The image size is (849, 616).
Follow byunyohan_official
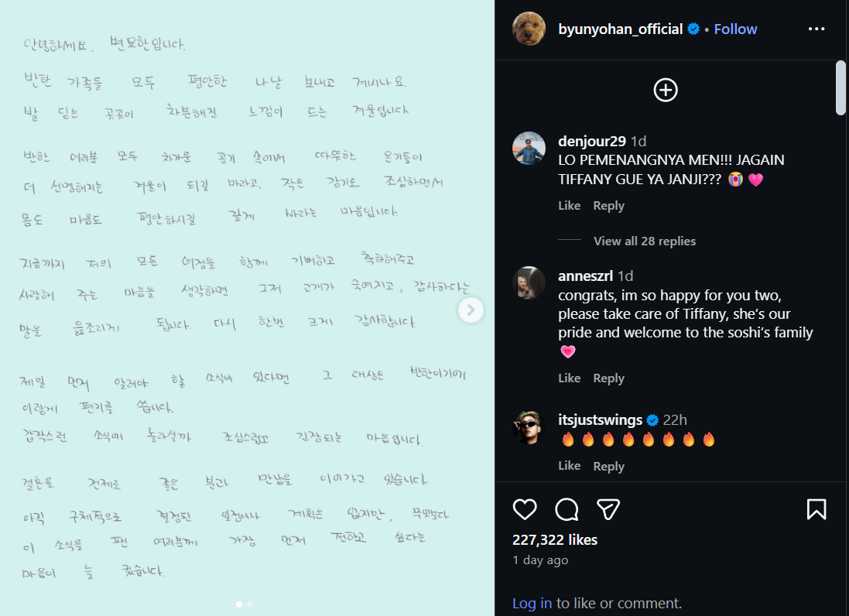(x=735, y=29)
